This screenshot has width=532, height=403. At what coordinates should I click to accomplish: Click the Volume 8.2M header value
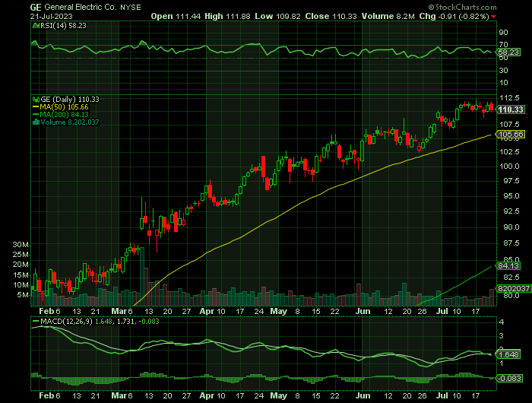(388, 16)
